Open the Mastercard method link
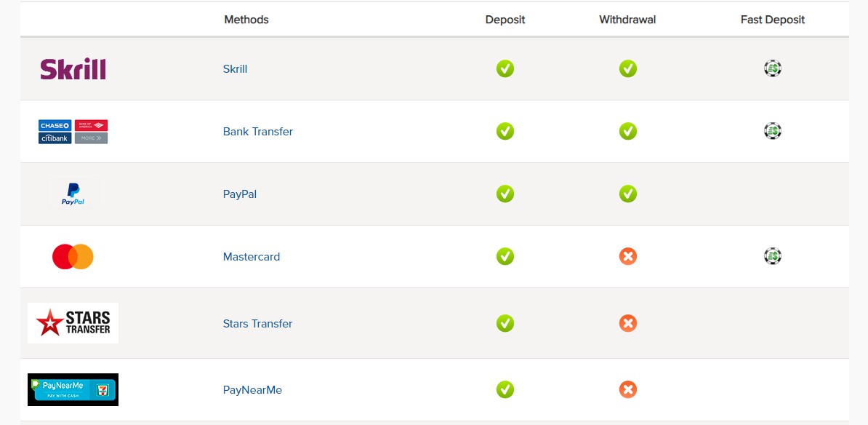Image resolution: width=868 pixels, height=425 pixels. pyautogui.click(x=252, y=257)
